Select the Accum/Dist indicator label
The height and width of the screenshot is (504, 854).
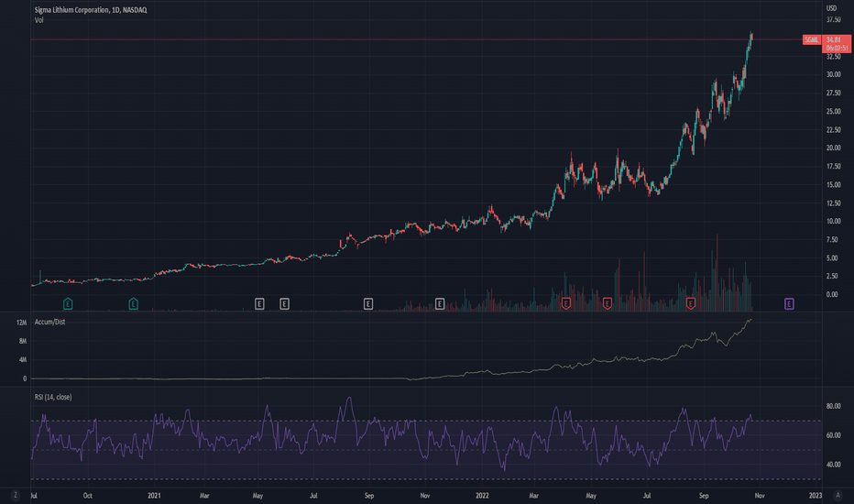[49, 322]
